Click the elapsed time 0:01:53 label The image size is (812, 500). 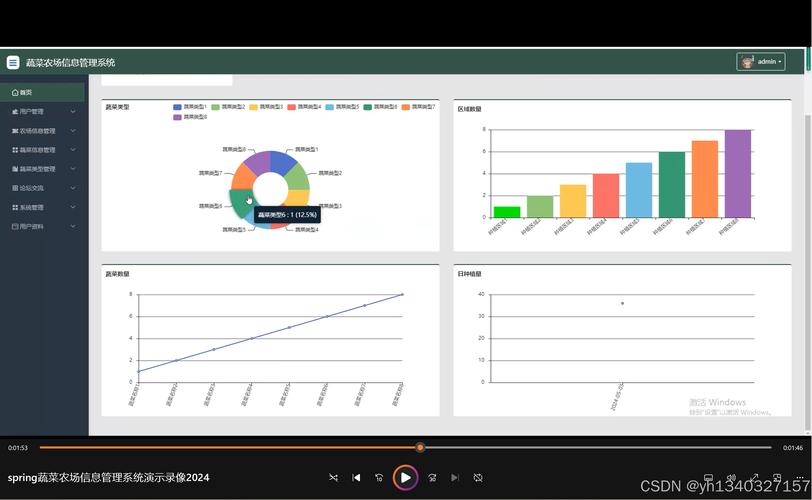18,448
